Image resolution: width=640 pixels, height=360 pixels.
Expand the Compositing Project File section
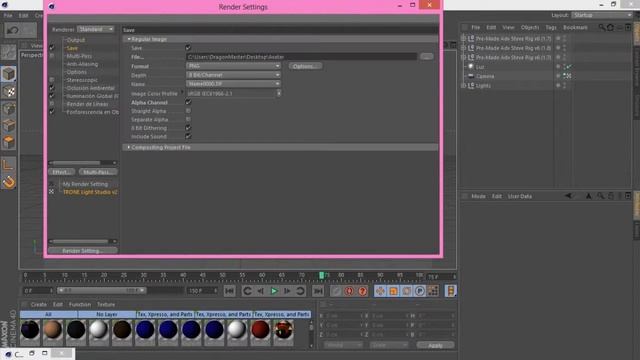pos(129,147)
